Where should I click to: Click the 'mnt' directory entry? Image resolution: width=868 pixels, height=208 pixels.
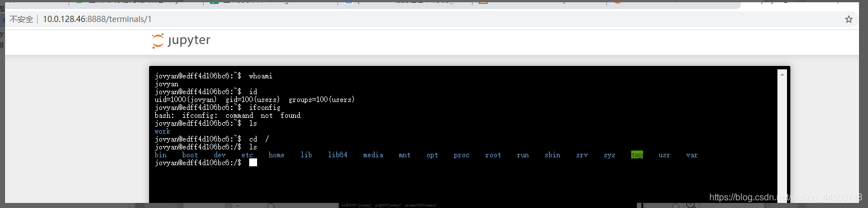pyautogui.click(x=404, y=155)
